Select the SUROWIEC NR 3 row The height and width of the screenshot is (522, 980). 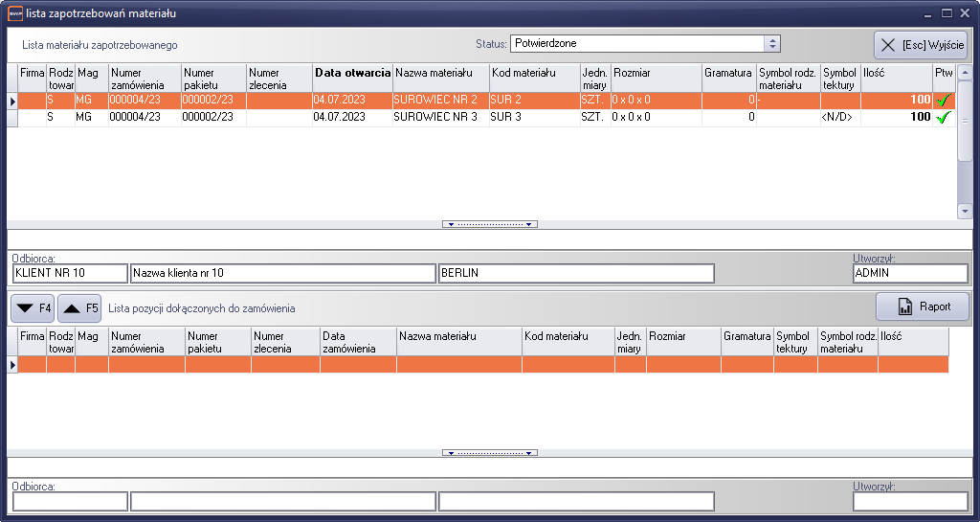click(x=434, y=117)
